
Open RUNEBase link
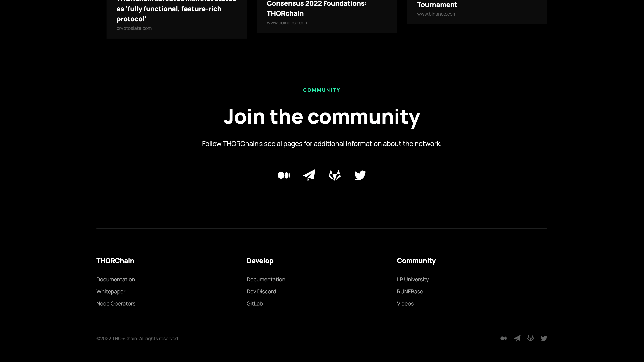(x=410, y=292)
